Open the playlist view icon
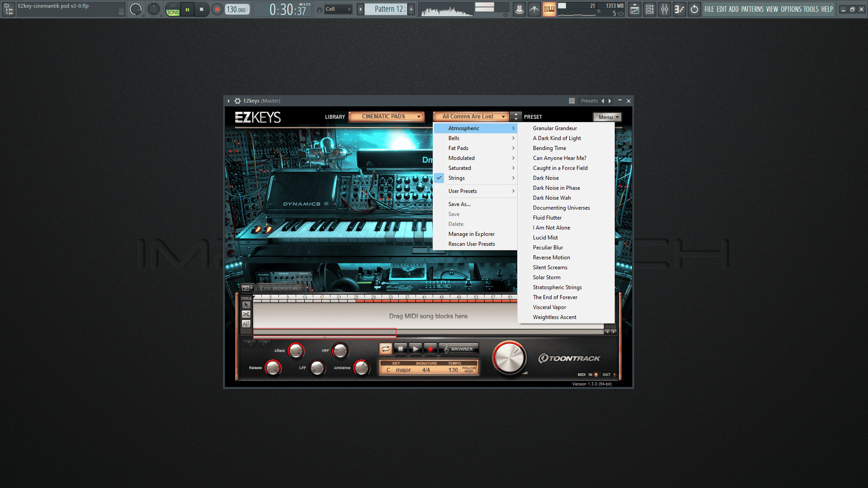Image resolution: width=868 pixels, height=488 pixels. pos(635,9)
